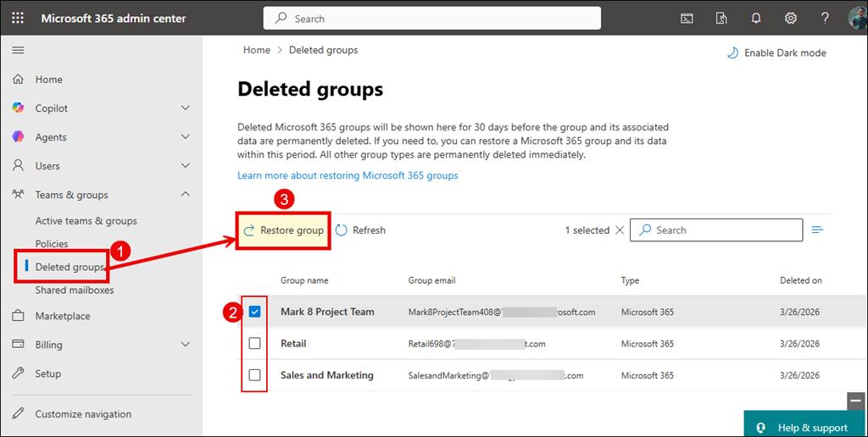This screenshot has width=868, height=437.
Task: Click the document download icon in header
Action: pyautogui.click(x=721, y=19)
